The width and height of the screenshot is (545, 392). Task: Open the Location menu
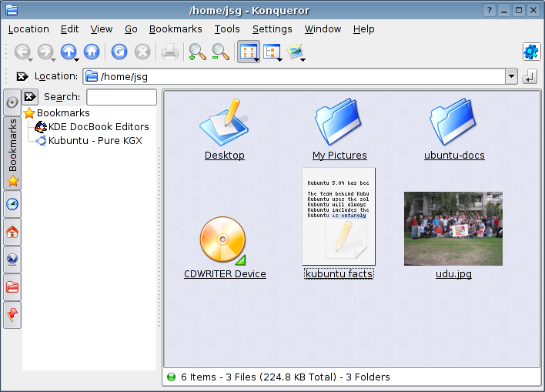[x=28, y=29]
